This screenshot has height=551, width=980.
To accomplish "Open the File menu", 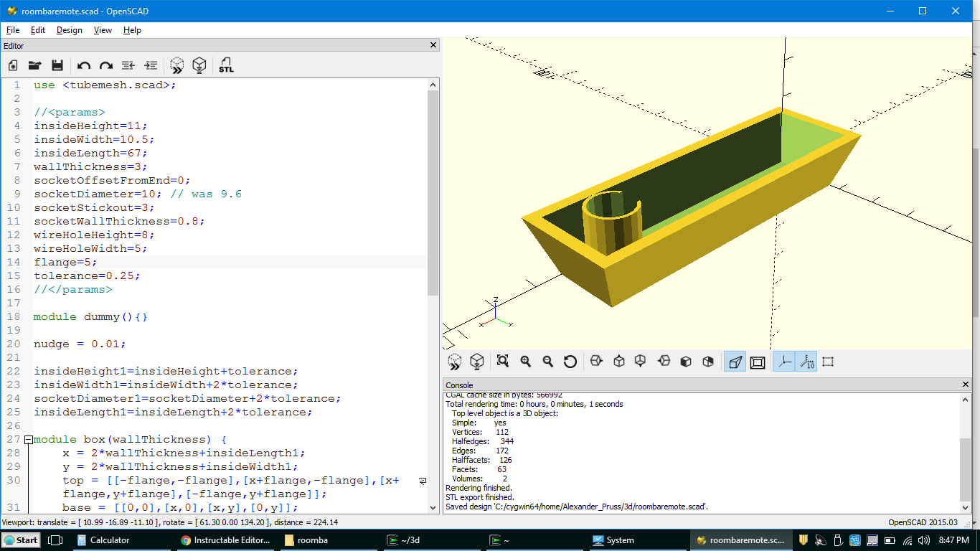I will pos(13,30).
